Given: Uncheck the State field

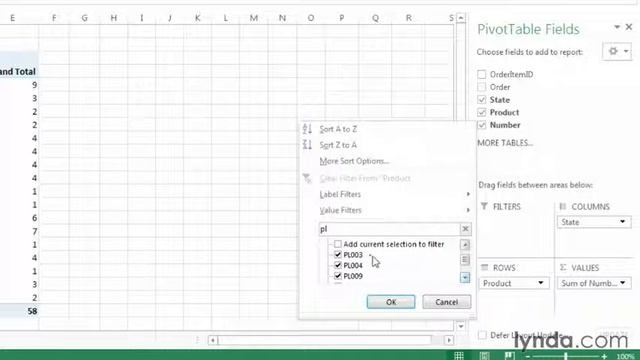Looking at the screenshot, I should (482, 100).
